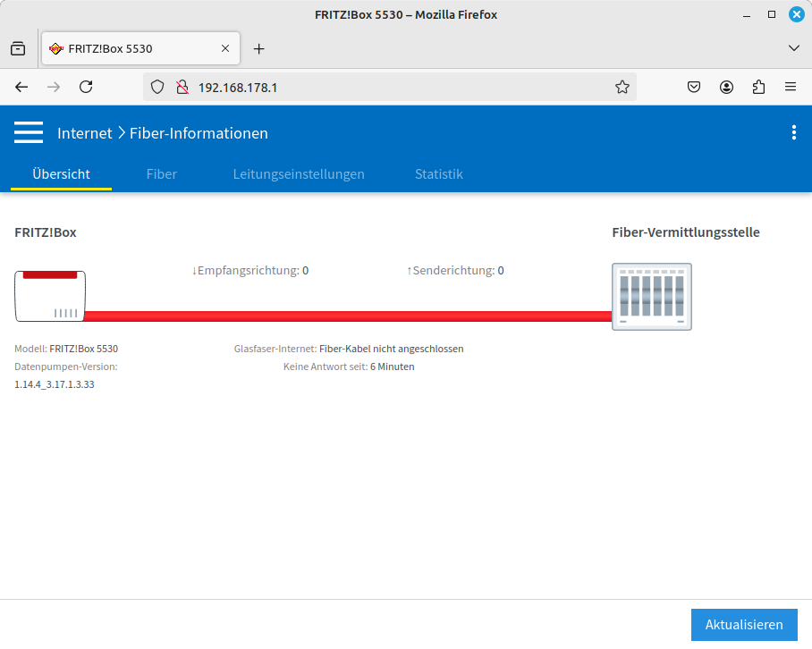Click the Firefox back arrow
Viewport: 812px width, 649px height.
point(21,87)
